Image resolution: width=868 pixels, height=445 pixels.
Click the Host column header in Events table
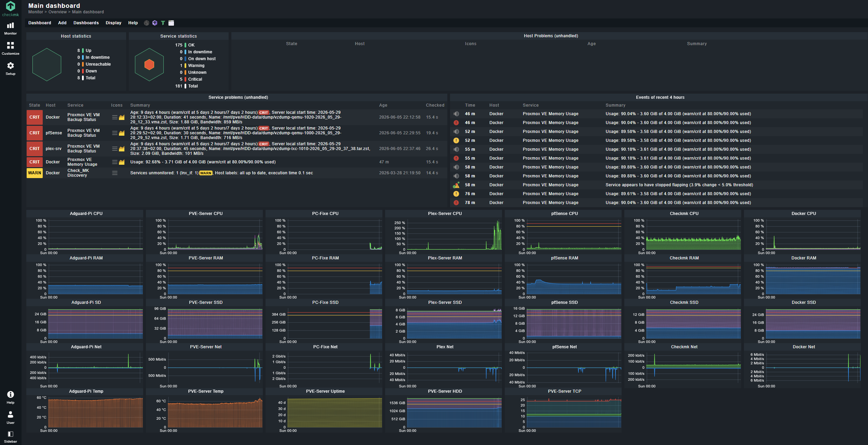(494, 105)
